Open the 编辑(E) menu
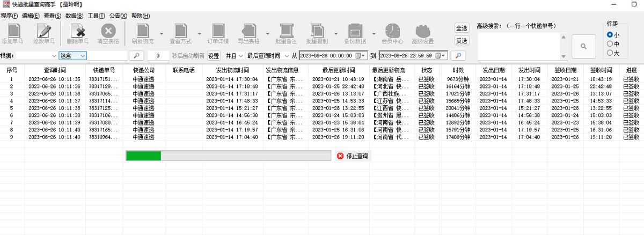 (x=31, y=16)
